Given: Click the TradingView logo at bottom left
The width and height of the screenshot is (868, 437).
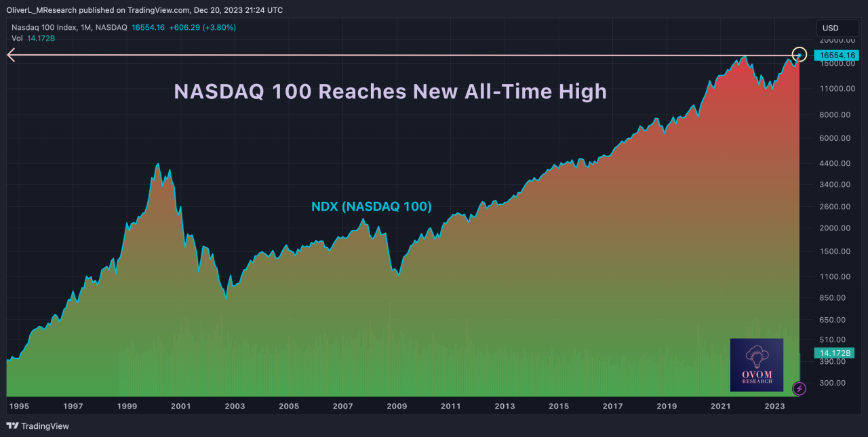Looking at the screenshot, I should tap(37, 426).
